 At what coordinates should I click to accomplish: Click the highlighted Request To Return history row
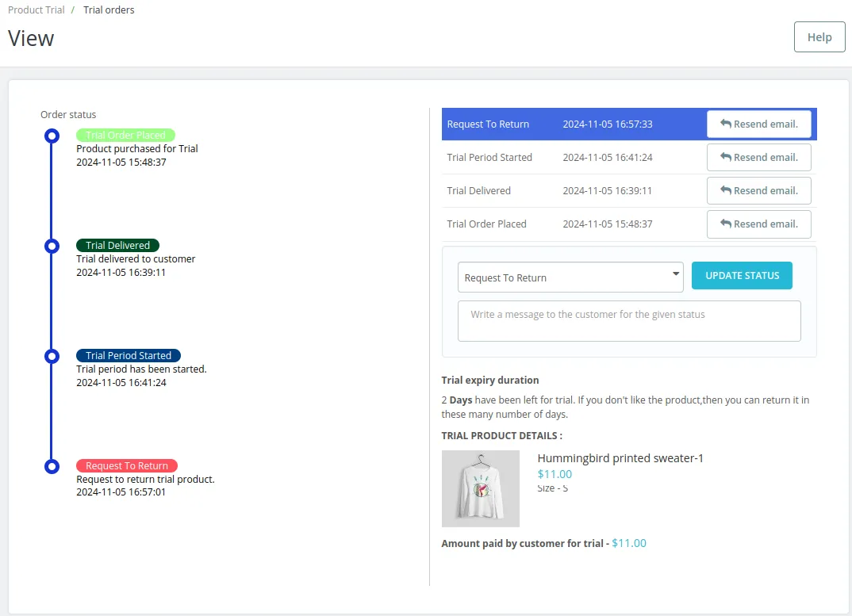coord(628,124)
